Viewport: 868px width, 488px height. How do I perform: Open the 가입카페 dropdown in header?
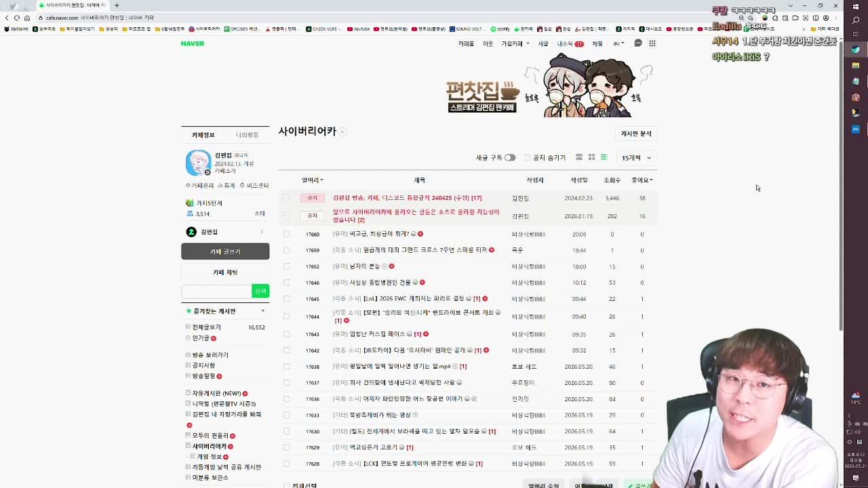coord(515,43)
